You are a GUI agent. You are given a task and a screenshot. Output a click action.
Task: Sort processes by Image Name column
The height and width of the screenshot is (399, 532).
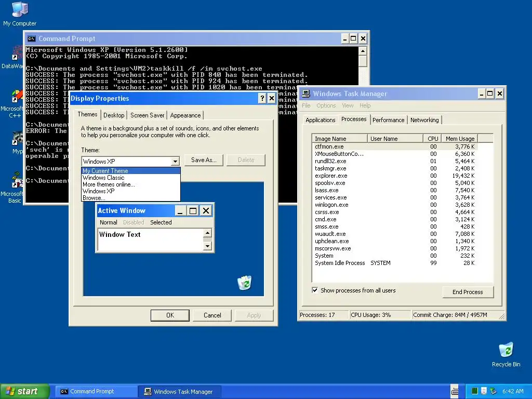point(340,138)
